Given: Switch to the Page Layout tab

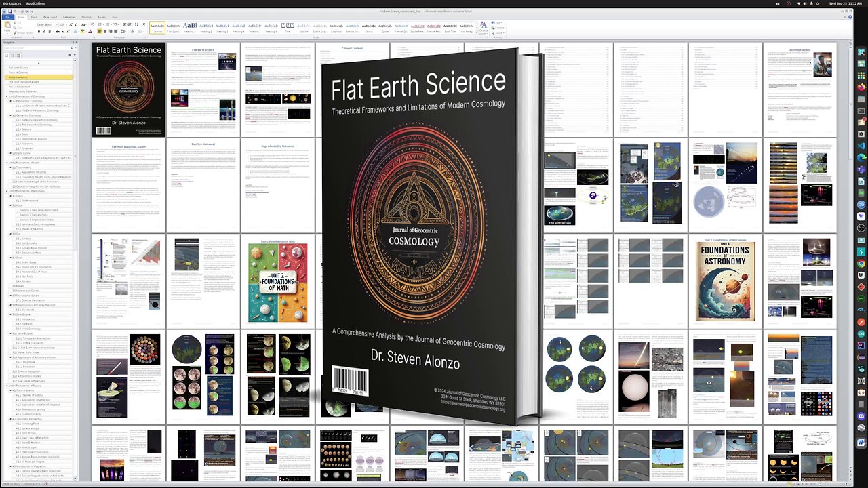Looking at the screenshot, I should (50, 17).
